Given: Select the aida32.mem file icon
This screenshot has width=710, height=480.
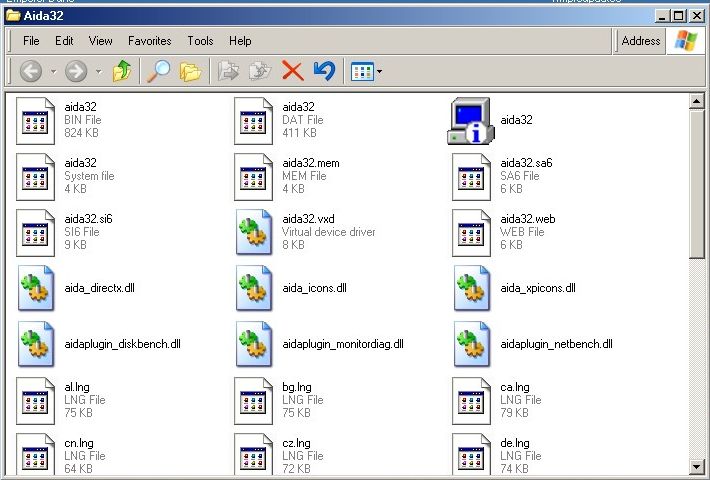Looking at the screenshot, I should point(253,177).
